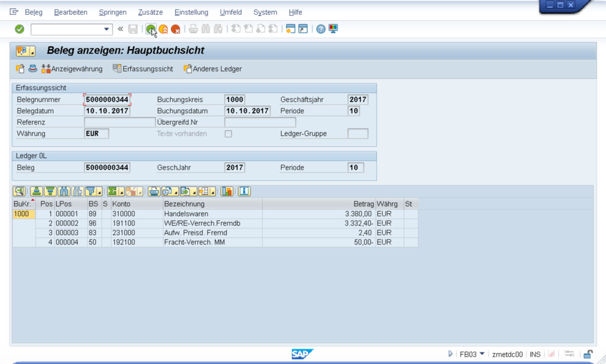Viewport: 606px width, 364px height.
Task: Open the System menu
Action: pos(265,12)
